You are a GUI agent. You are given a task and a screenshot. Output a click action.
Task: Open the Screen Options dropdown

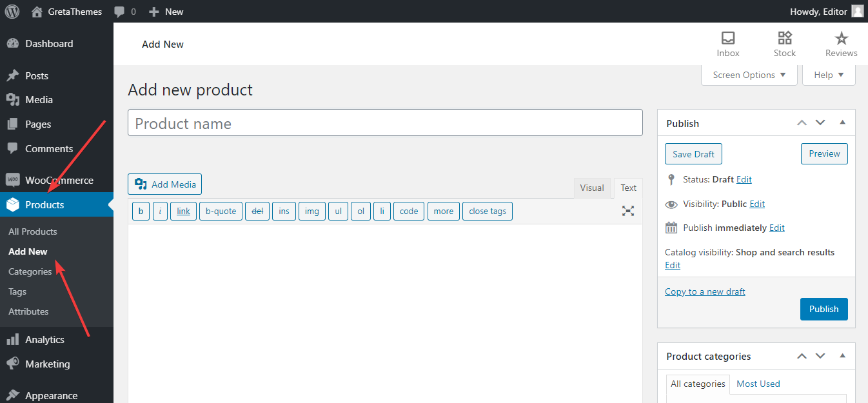(x=749, y=75)
